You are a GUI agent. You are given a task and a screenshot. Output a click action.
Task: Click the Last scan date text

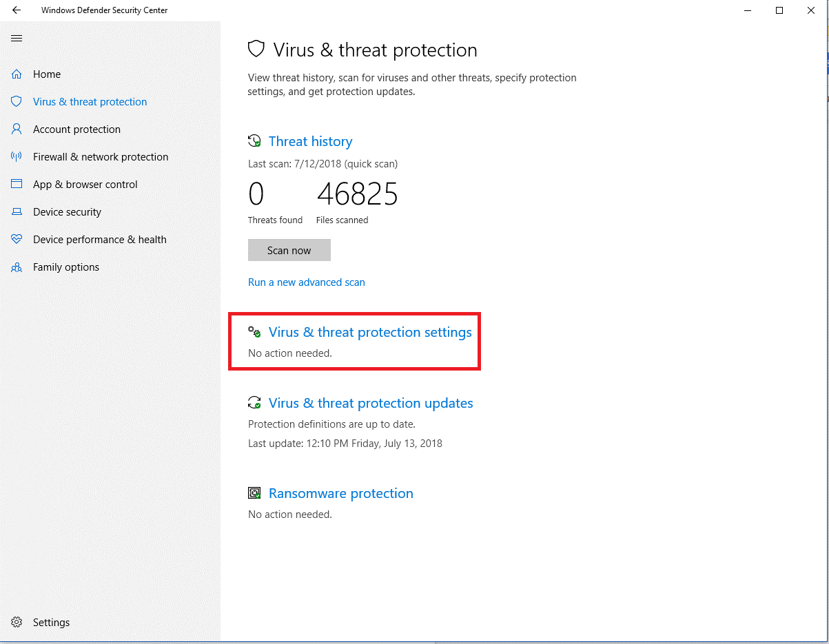tap(323, 164)
